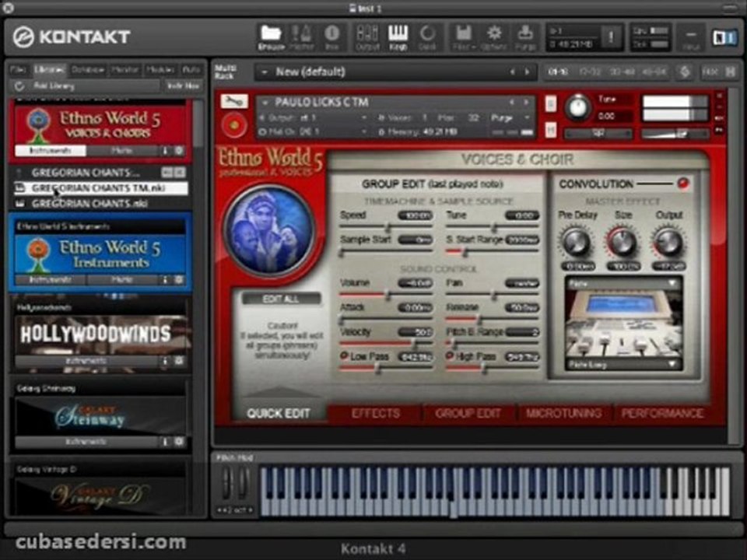Screen dimensions: 747x560
Task: Open info icon on Voices & Choirs library
Action: pyautogui.click(x=165, y=150)
